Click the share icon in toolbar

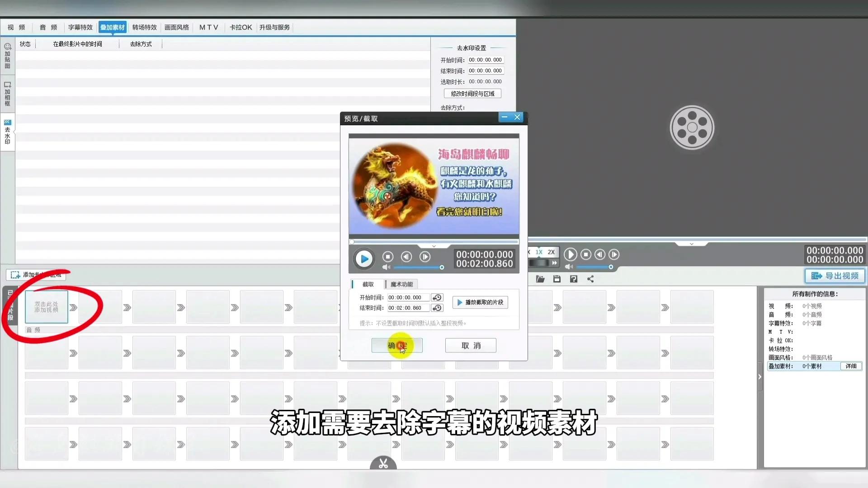coord(590,279)
